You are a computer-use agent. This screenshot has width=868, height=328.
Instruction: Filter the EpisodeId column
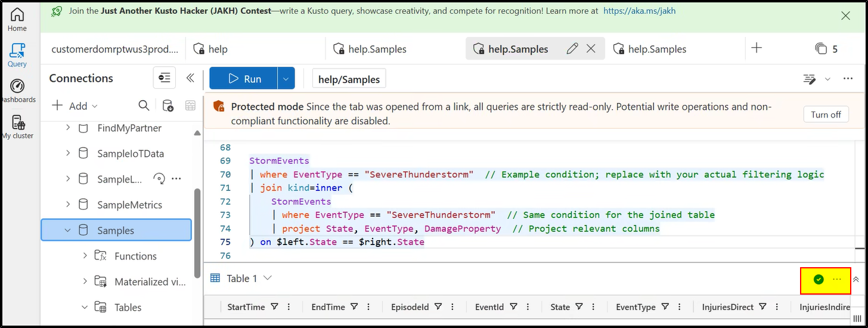438,307
